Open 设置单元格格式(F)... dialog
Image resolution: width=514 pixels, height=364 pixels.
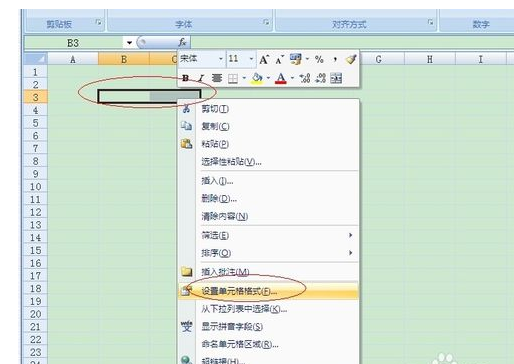pyautogui.click(x=269, y=291)
